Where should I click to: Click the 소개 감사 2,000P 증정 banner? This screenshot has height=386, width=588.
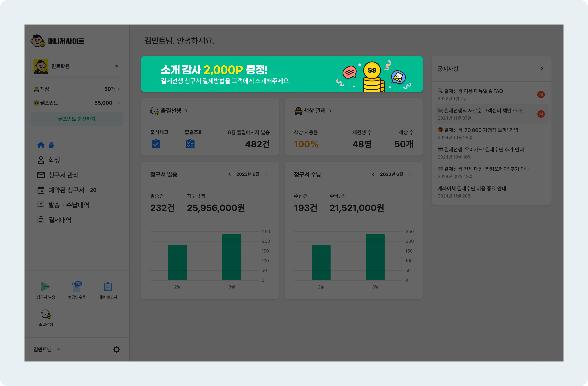282,74
